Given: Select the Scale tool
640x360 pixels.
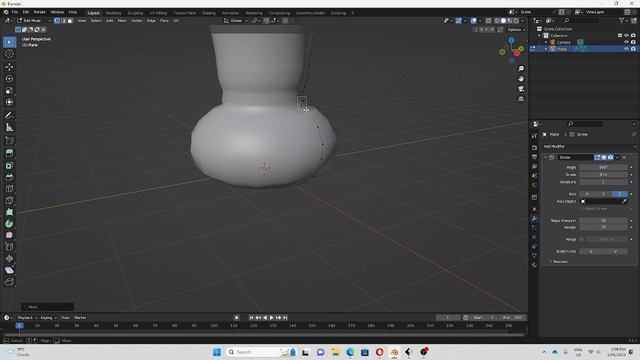Looking at the screenshot, I should click(x=9, y=90).
